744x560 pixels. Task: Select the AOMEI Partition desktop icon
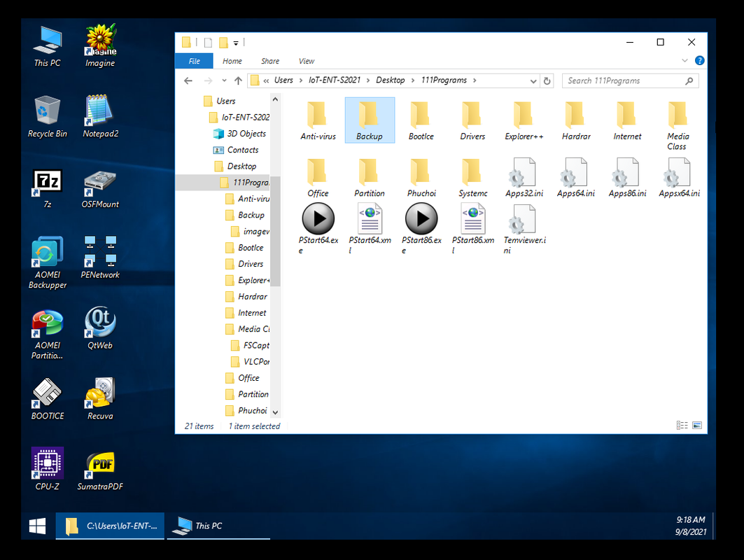[x=47, y=335]
